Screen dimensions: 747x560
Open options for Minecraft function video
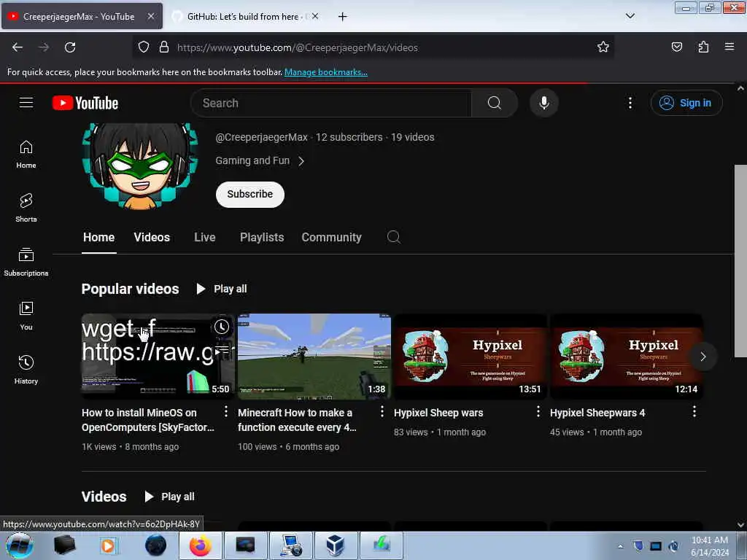382,411
